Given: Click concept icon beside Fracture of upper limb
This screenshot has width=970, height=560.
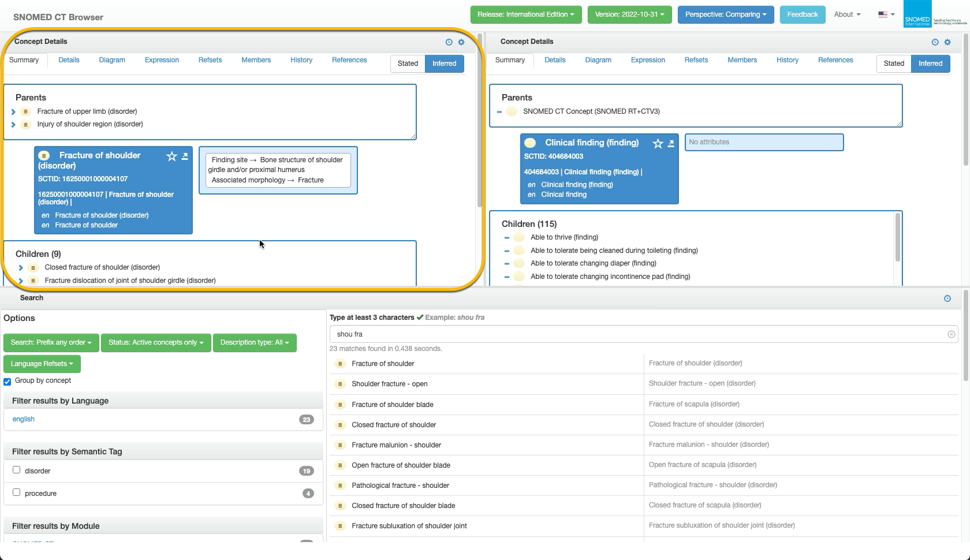Looking at the screenshot, I should 25,111.
